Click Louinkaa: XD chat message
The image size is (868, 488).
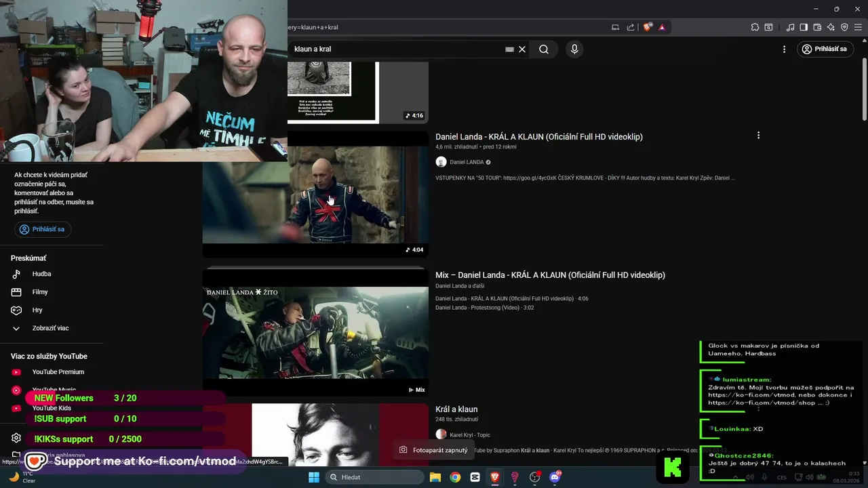pos(739,429)
